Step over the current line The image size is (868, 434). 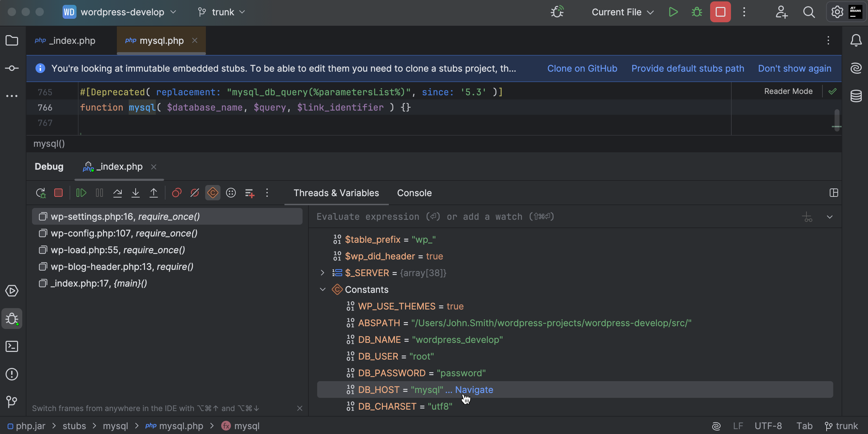[118, 193]
